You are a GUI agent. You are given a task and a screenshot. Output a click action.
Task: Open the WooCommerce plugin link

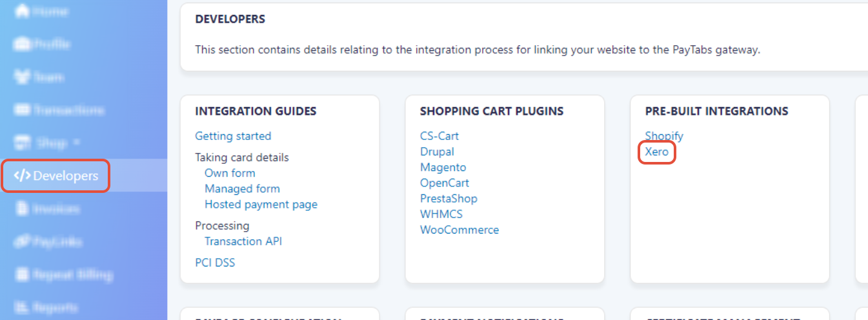pyautogui.click(x=459, y=230)
